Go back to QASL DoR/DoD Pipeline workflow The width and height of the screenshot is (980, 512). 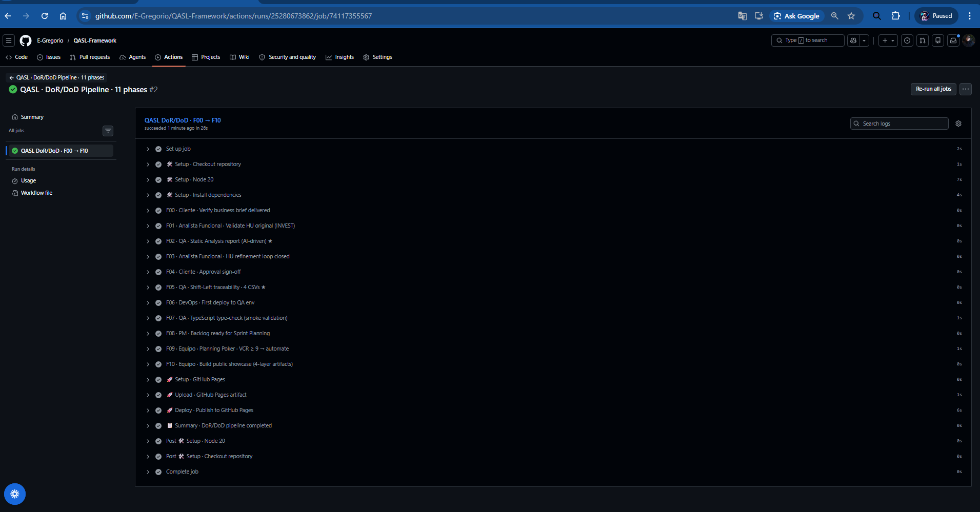point(56,77)
